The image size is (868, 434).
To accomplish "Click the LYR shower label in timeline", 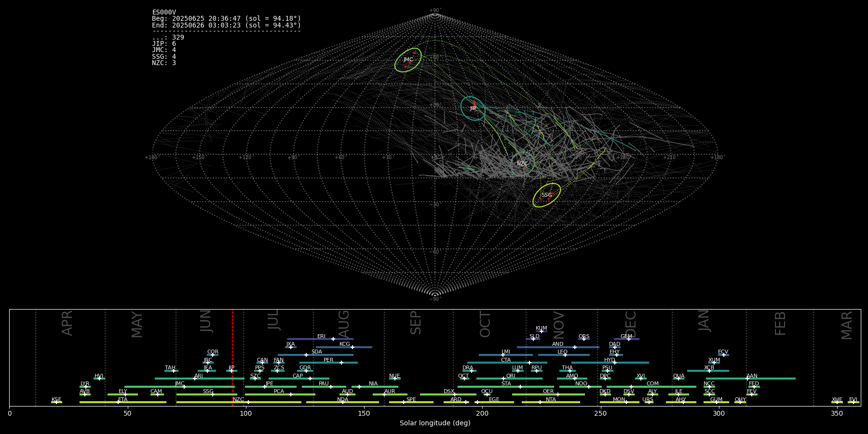I will coord(85,384).
